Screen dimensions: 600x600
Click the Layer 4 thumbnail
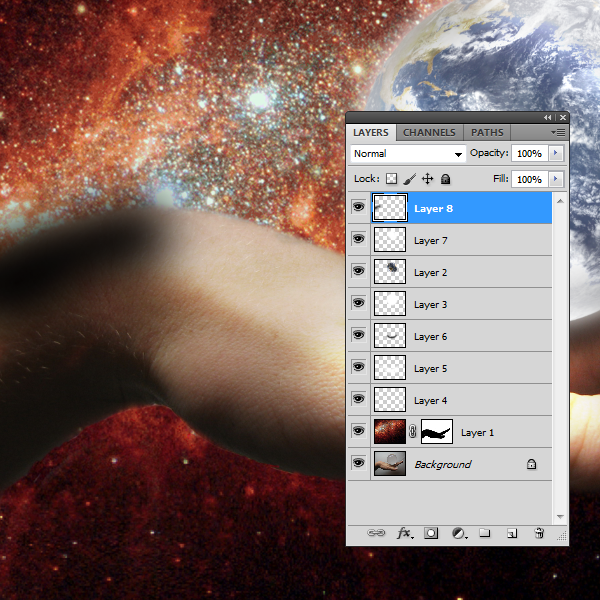[x=390, y=399]
